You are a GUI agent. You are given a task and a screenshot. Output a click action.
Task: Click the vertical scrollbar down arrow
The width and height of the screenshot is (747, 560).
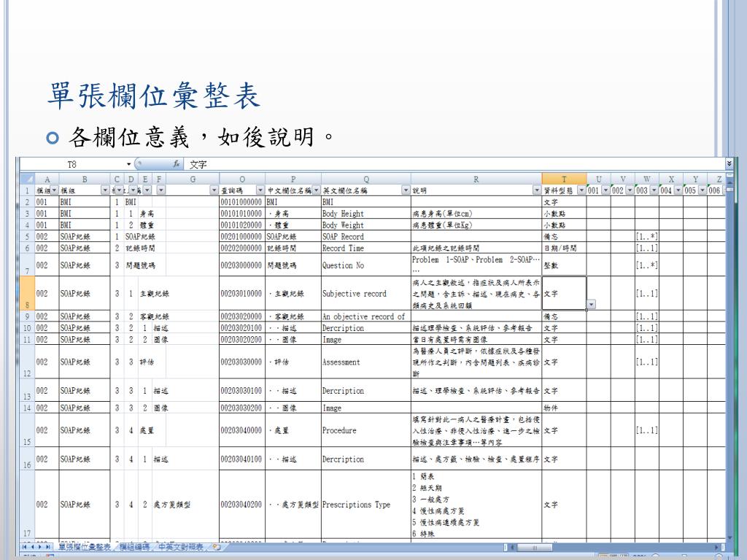[x=729, y=538]
